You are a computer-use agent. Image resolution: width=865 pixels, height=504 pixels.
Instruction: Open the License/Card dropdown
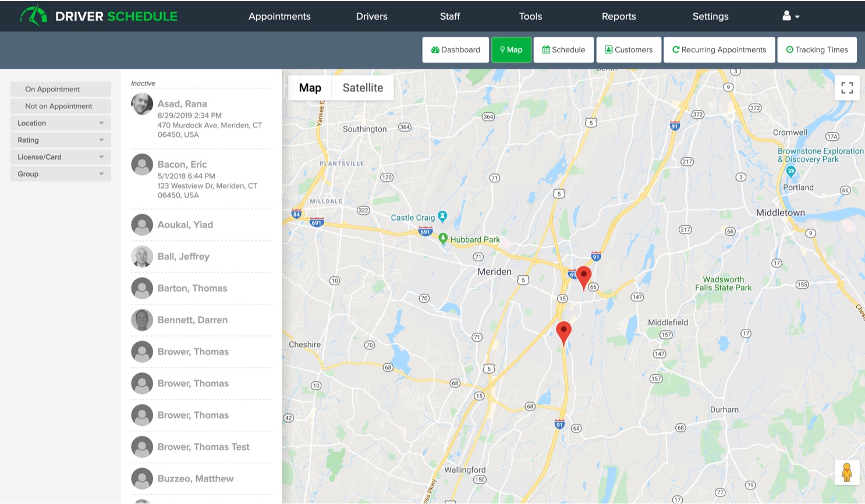pyautogui.click(x=61, y=157)
